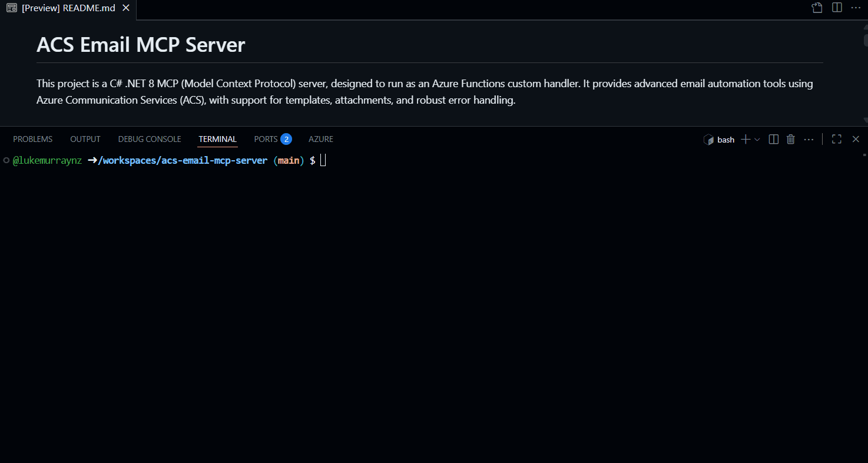
Task: Select the [Preview] README.md editor tab
Action: 68,8
